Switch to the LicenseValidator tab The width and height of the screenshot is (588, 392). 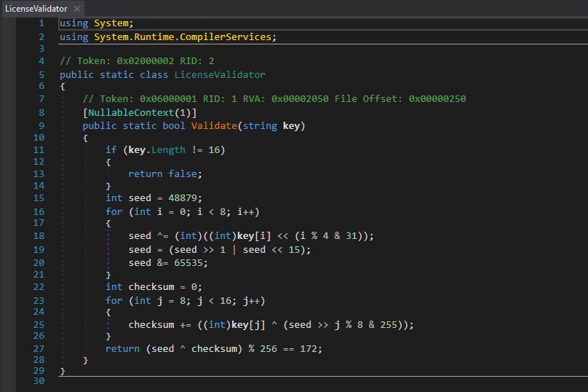[x=36, y=8]
